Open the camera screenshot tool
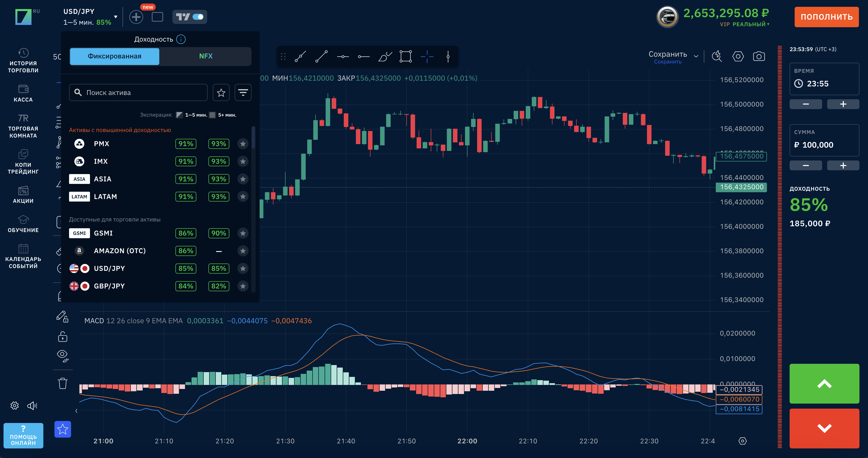This screenshot has height=458, width=868. (758, 56)
